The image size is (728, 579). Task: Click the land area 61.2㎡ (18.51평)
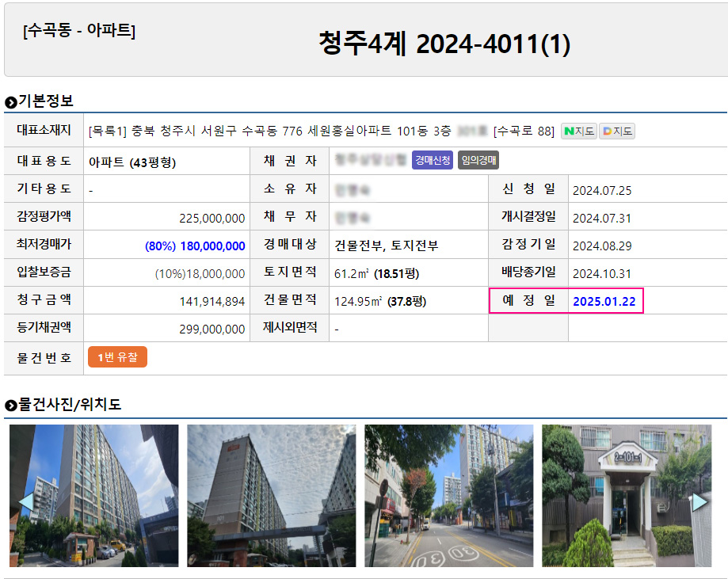376,273
